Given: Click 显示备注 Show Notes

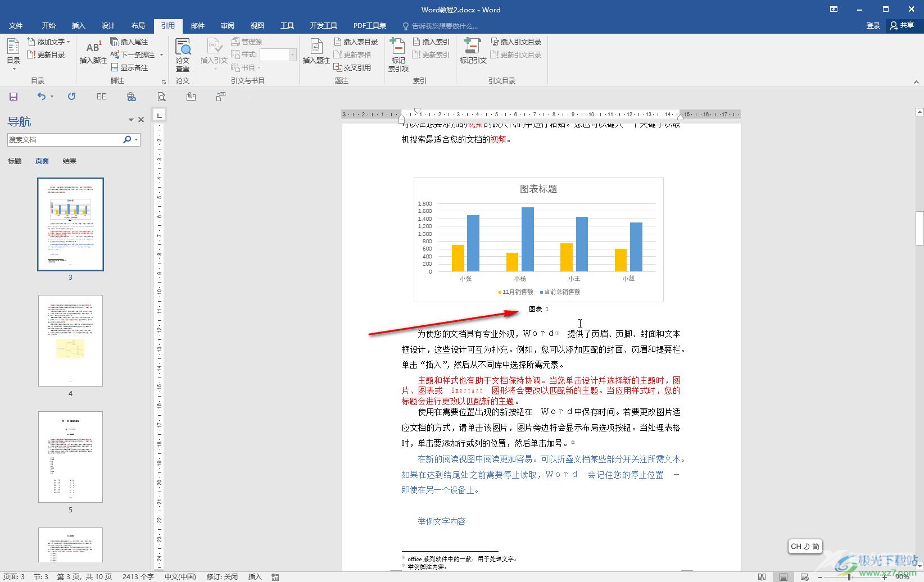Looking at the screenshot, I should [x=129, y=67].
